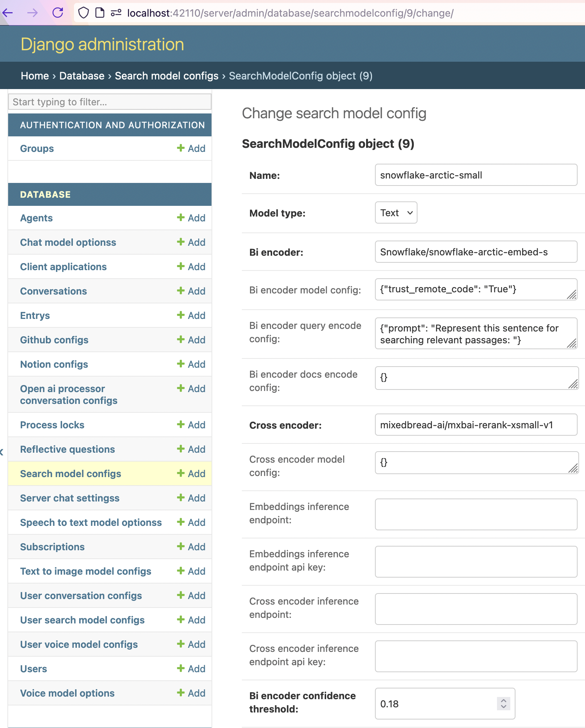Viewport: 585px width, 728px height.
Task: Click the sidebar filter search field
Action: [109, 102]
